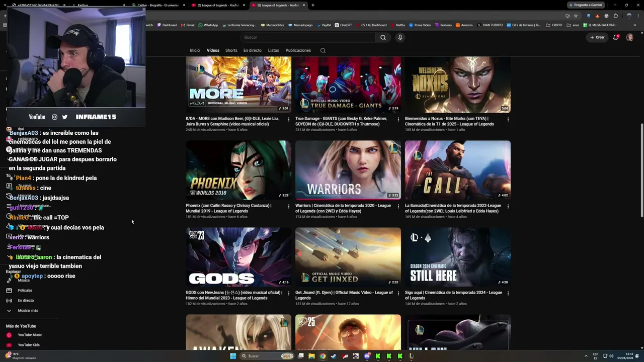644x362 pixels.
Task: Open the WhatsApp bookmark
Action: 208,25
